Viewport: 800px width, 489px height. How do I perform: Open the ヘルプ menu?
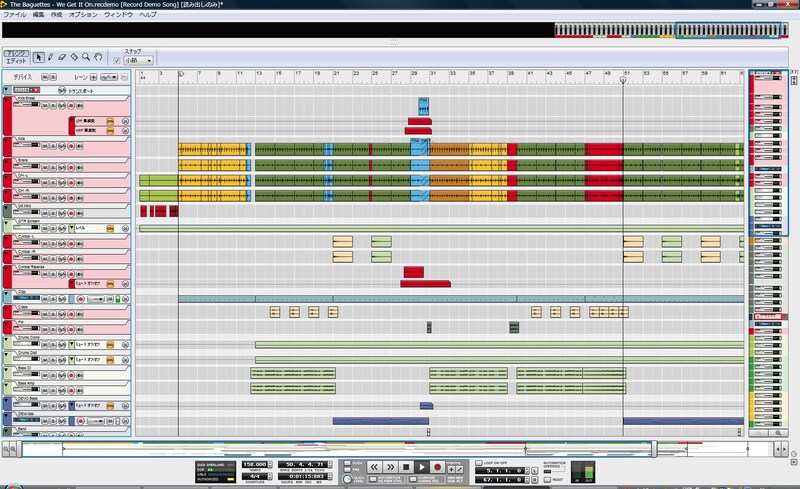(148, 15)
